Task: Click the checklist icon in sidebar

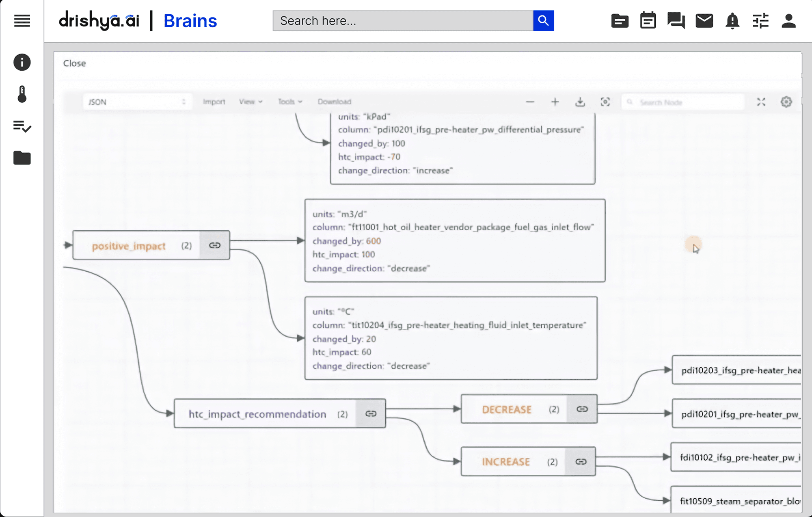Action: 22,126
